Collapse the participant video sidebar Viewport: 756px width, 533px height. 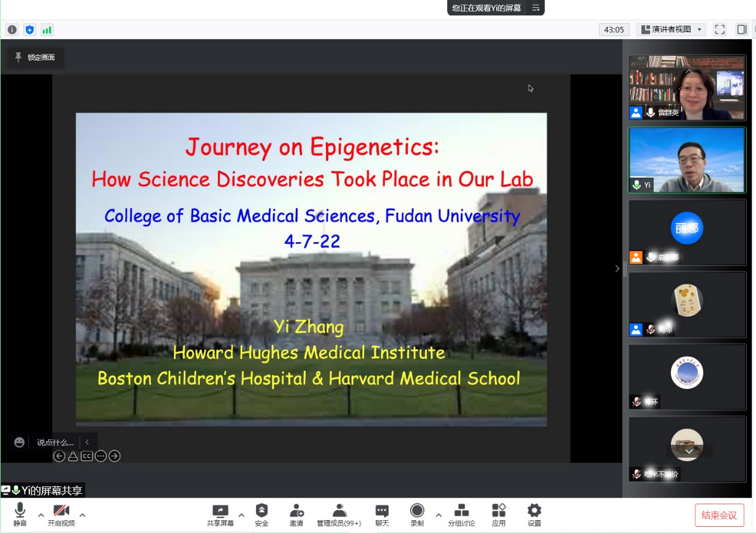tap(618, 268)
